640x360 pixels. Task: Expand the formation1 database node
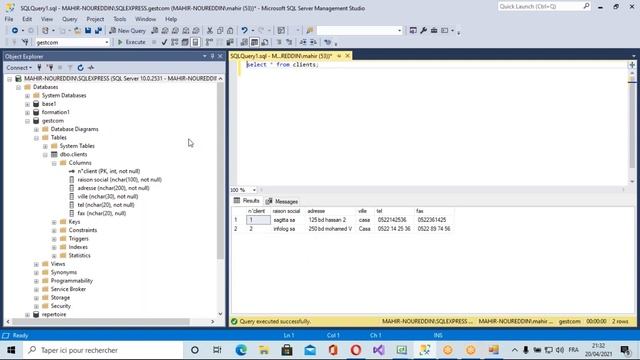(27, 112)
